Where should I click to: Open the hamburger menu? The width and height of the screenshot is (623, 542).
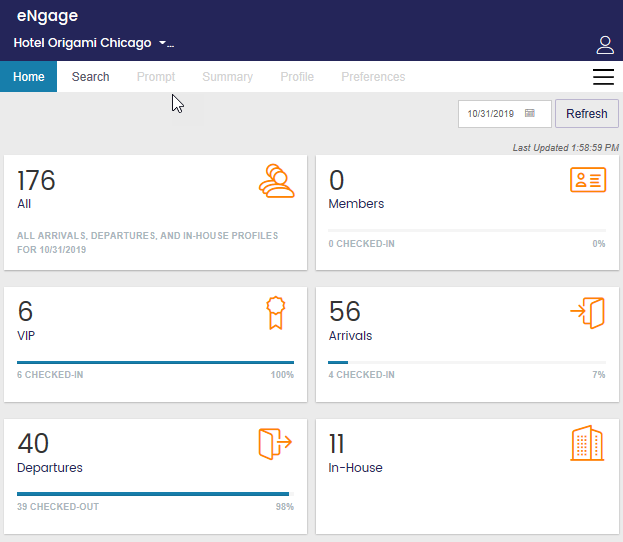tap(603, 77)
